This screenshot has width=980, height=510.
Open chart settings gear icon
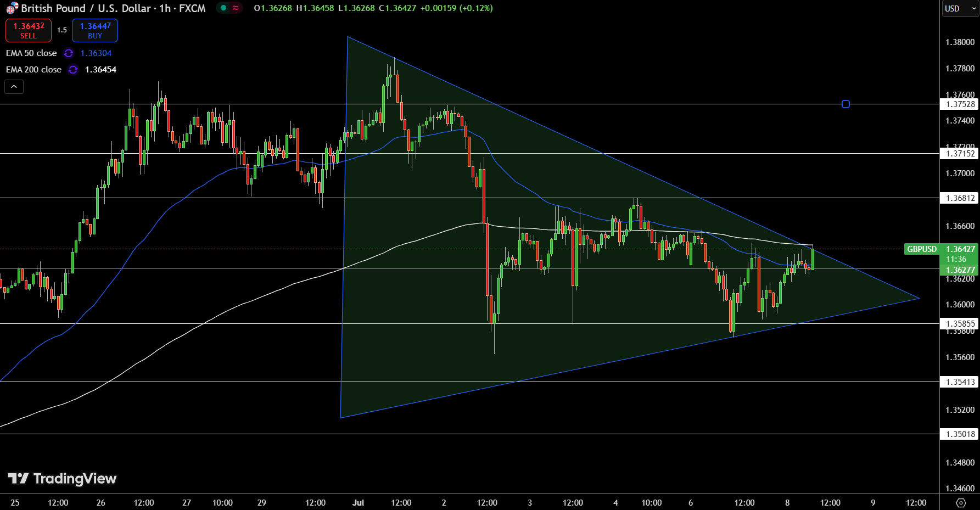coord(961,503)
